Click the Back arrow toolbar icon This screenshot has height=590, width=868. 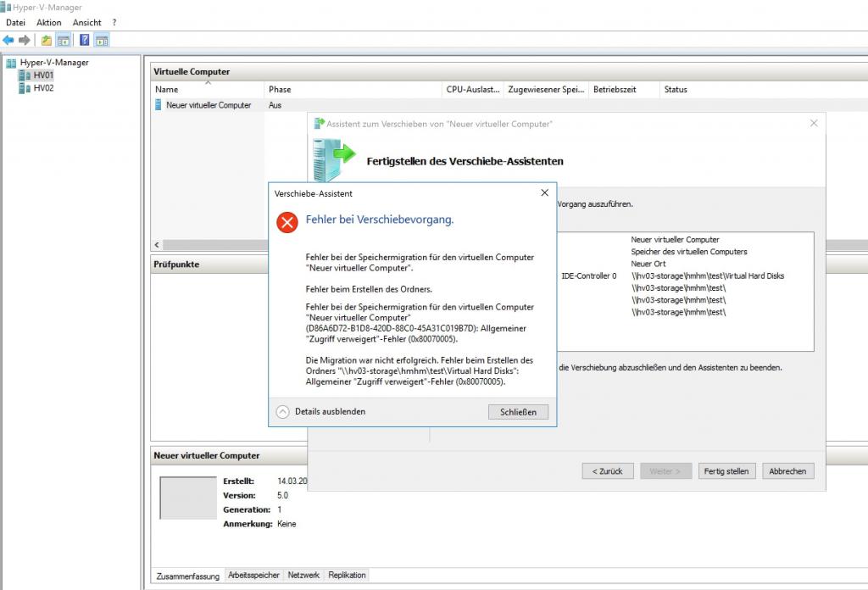[8, 41]
